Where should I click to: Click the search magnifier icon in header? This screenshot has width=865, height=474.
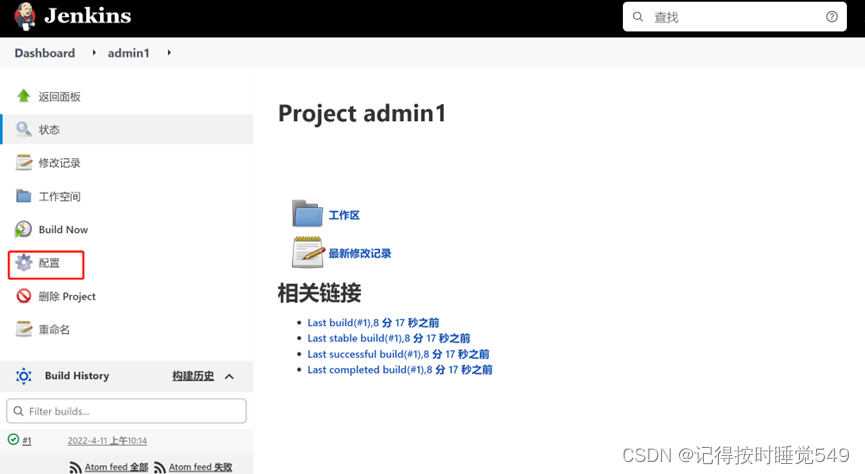click(638, 17)
